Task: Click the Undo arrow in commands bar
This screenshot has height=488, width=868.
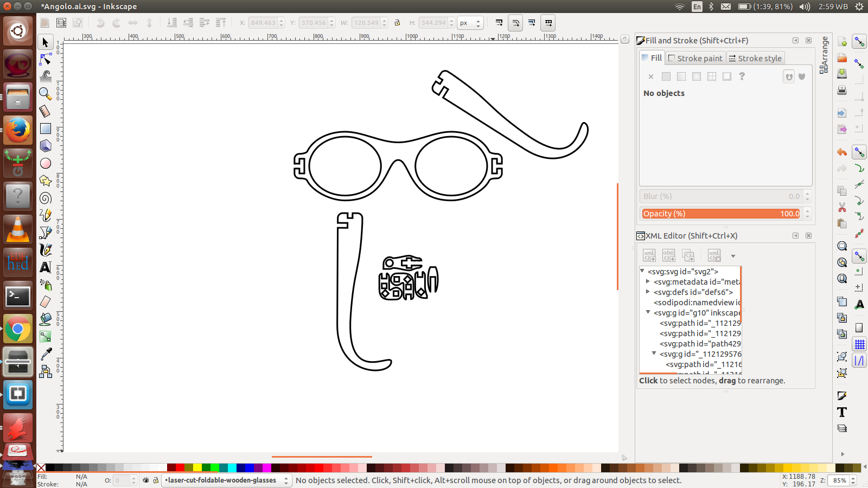Action: [x=842, y=152]
